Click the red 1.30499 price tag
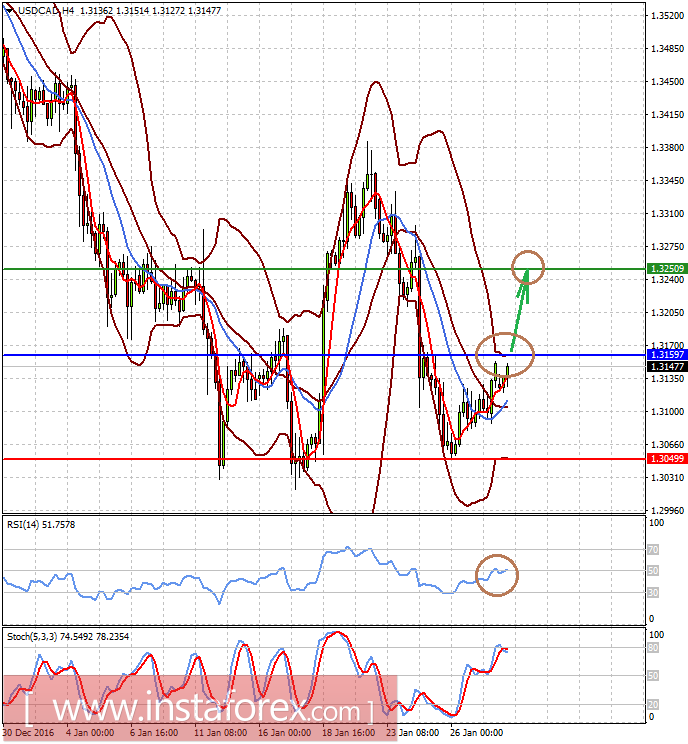 (665, 459)
